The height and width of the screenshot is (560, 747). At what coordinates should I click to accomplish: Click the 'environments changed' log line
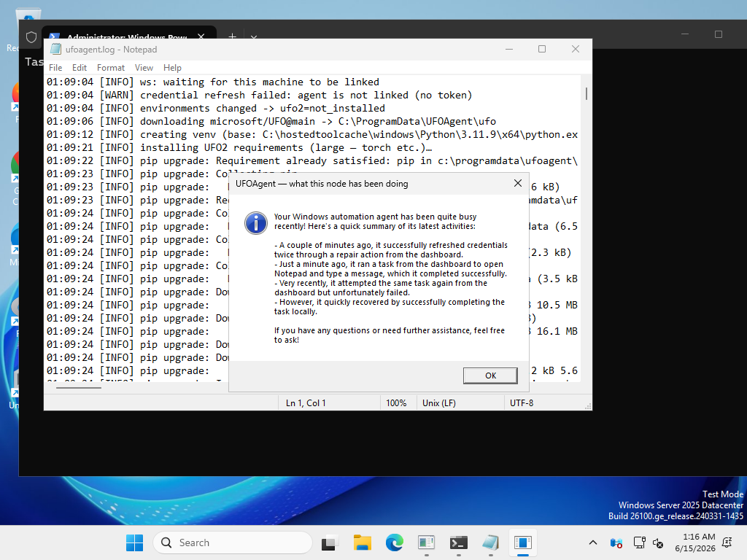pos(215,109)
